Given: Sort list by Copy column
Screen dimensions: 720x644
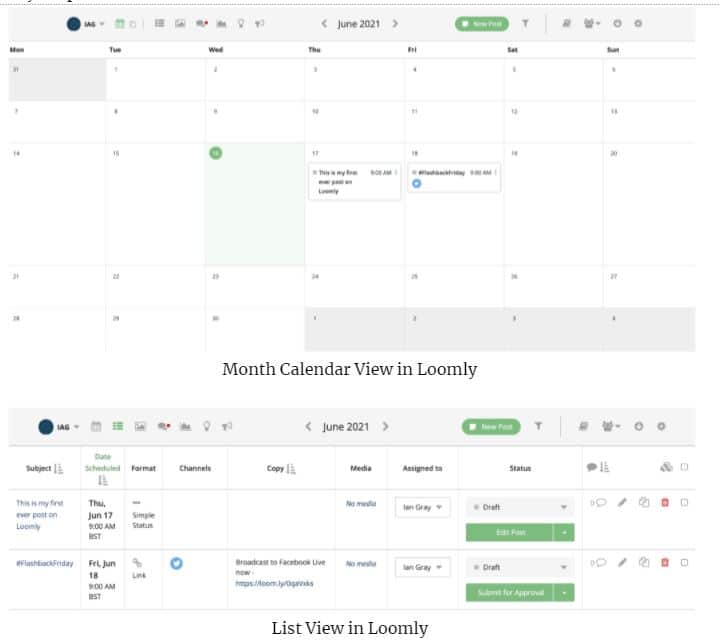Looking at the screenshot, I should tap(291, 469).
